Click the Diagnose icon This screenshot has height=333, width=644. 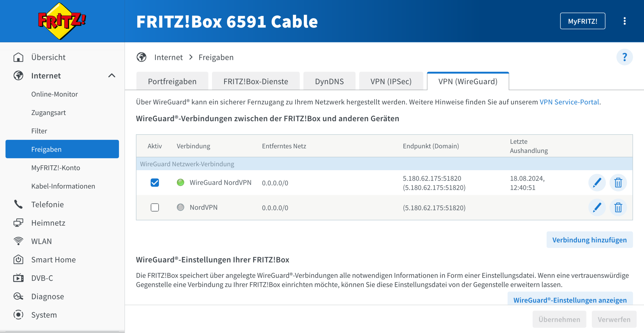tap(18, 296)
